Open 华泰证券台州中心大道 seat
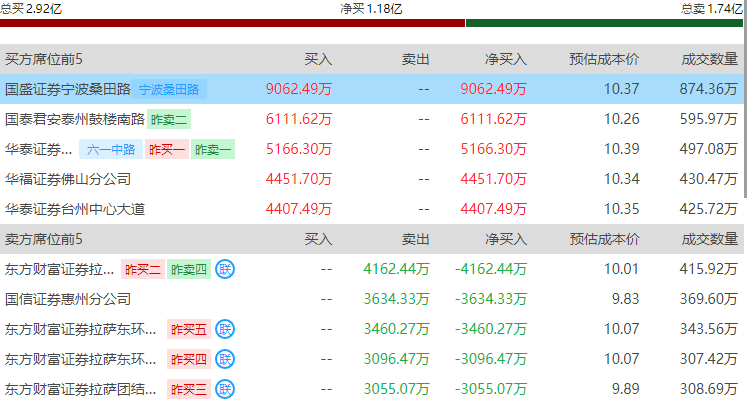747x405 pixels. 75,209
